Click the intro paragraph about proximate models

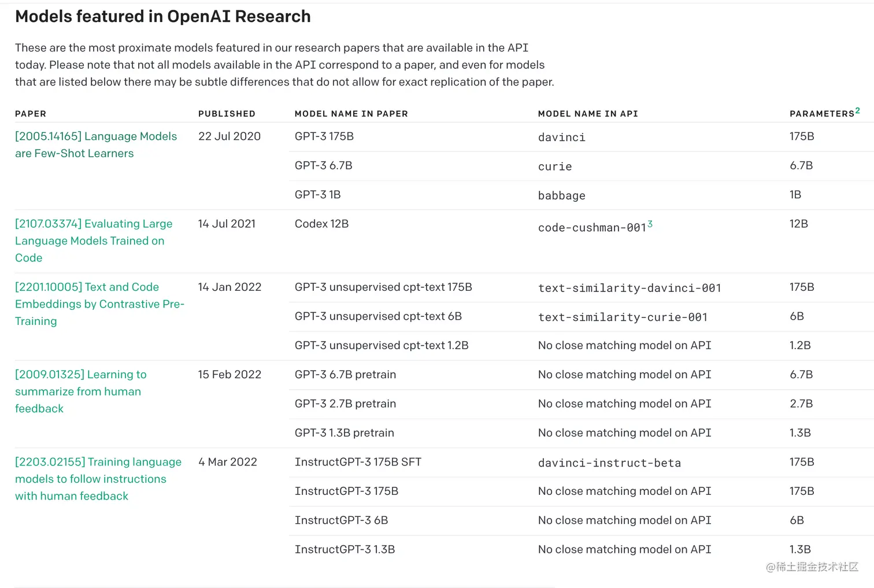pos(284,65)
